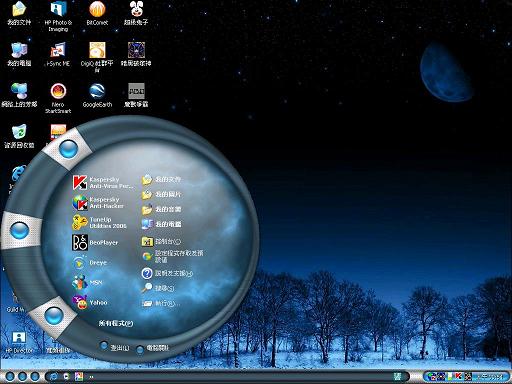Open the HP Director desktop icon
Image resolution: width=512 pixels, height=384 pixels.
(19, 342)
